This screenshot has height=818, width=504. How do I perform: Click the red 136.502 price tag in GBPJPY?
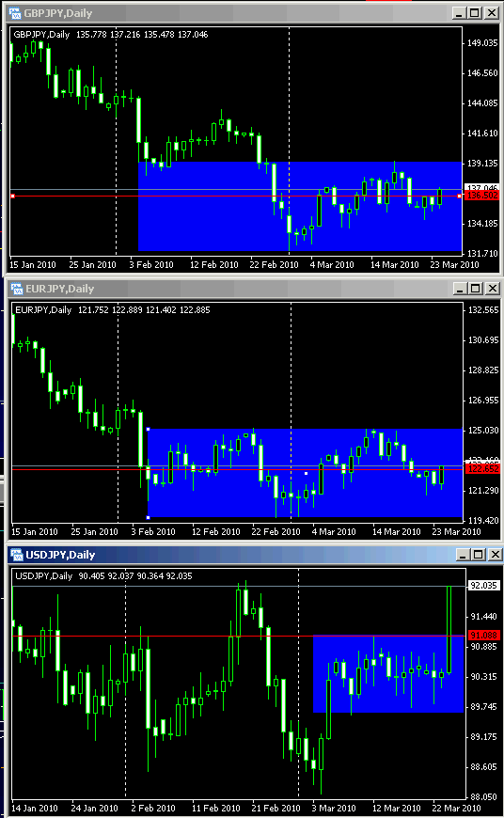pyautogui.click(x=482, y=196)
